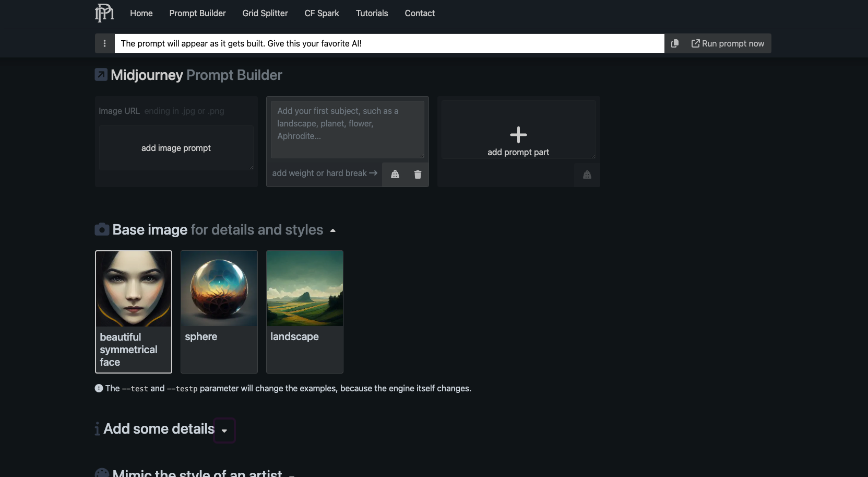
Task: Click into the first subject text area
Action: pos(348,130)
